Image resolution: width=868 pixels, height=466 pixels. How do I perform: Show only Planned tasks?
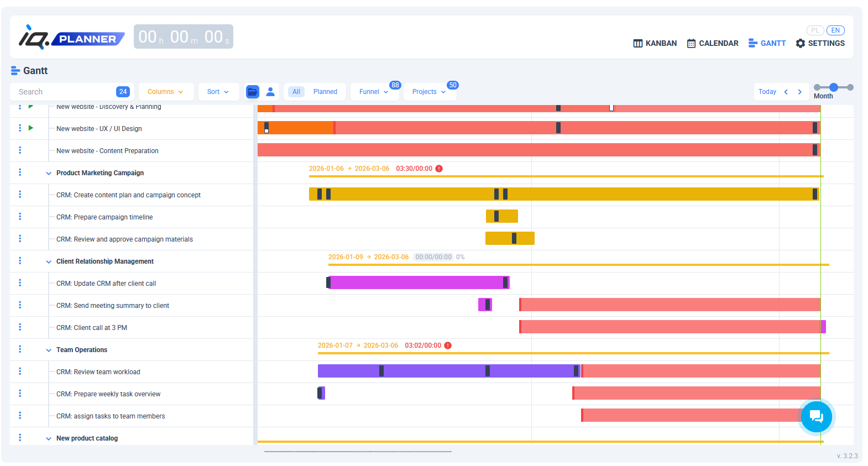click(325, 92)
